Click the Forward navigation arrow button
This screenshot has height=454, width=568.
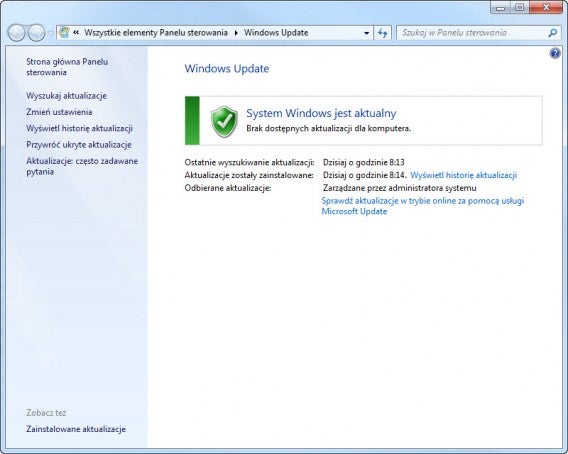36,33
